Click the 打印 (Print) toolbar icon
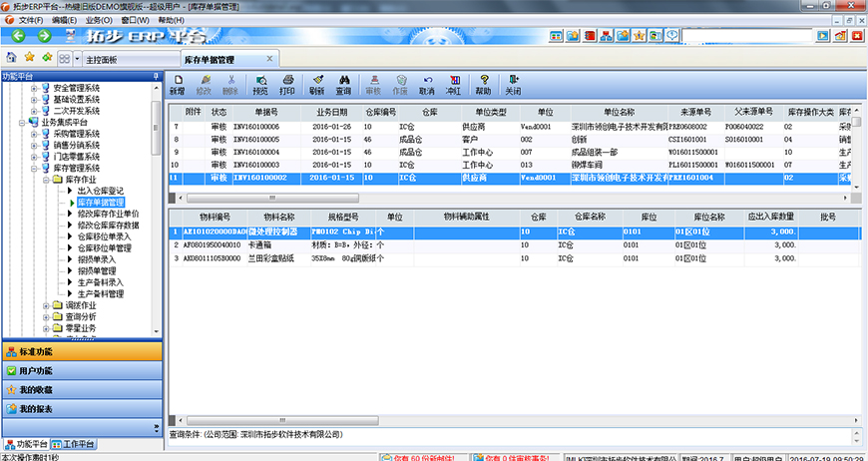 point(287,84)
